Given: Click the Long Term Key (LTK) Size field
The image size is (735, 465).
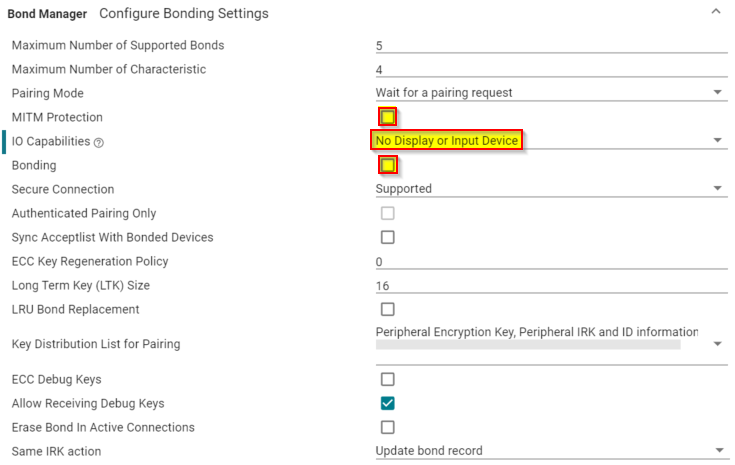Looking at the screenshot, I should (x=550, y=285).
